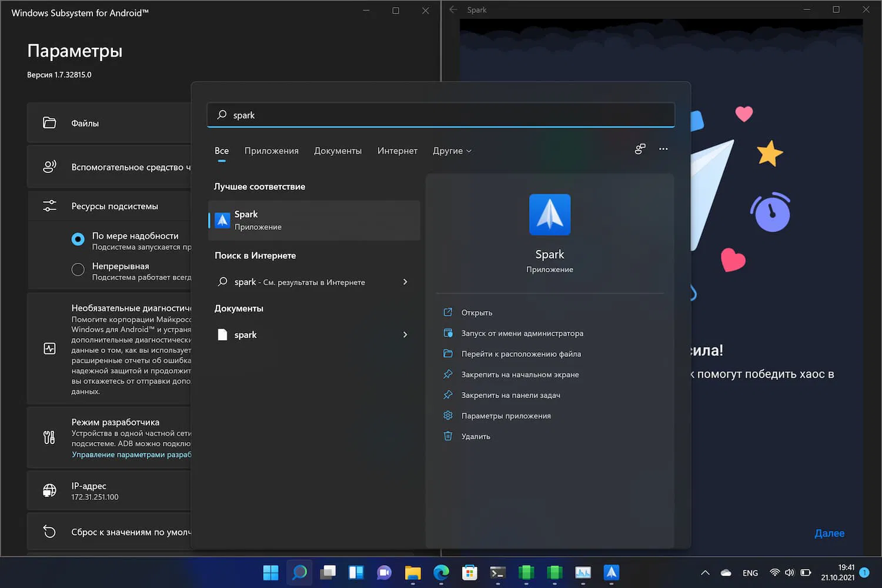The width and height of the screenshot is (882, 588).
Task: Open the Windows Start menu
Action: (271, 572)
